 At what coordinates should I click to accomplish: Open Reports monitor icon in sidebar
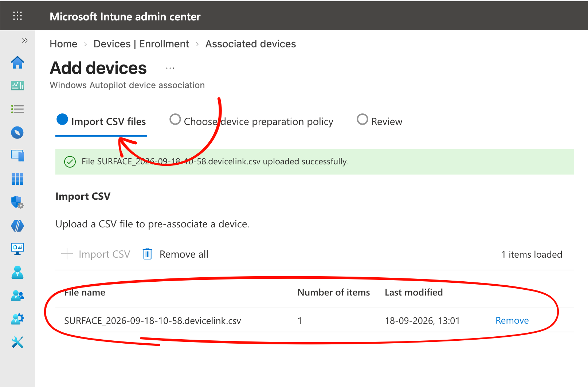(x=17, y=249)
